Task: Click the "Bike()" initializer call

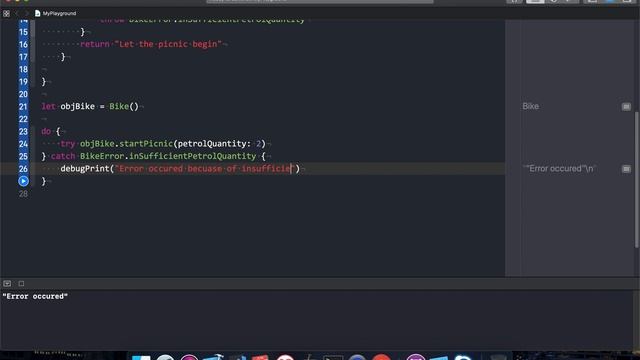Action: coord(124,107)
